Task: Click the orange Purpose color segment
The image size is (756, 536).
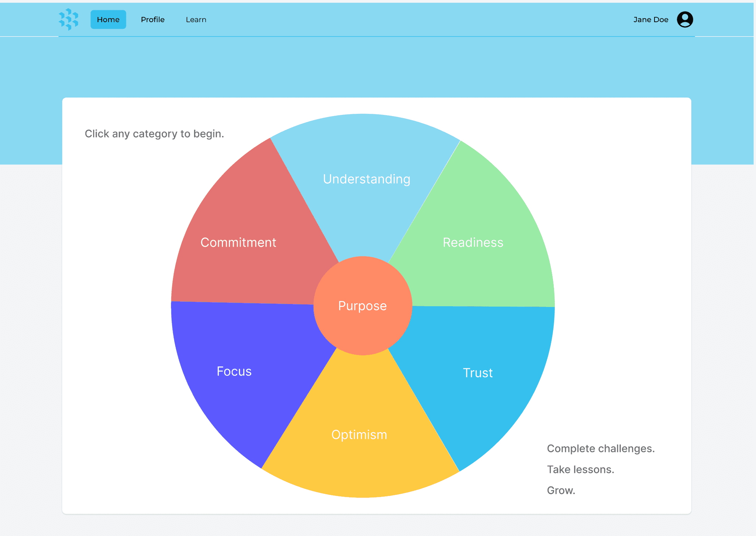Action: coord(362,305)
